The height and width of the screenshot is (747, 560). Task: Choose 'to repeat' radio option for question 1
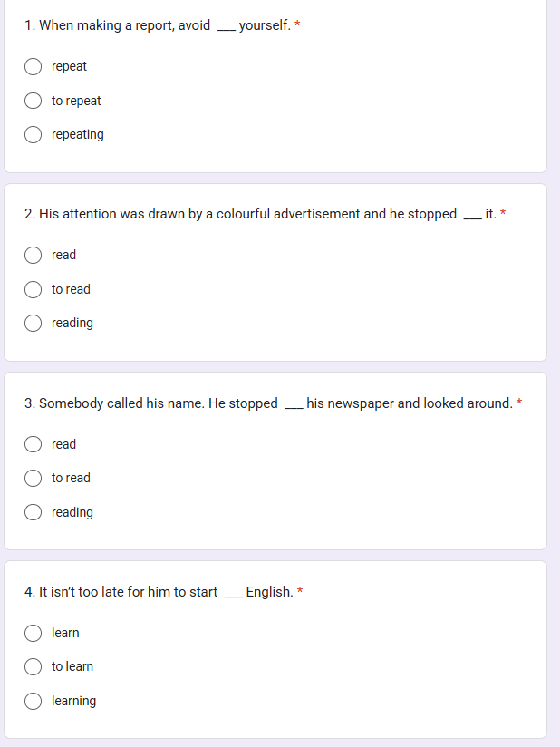pyautogui.click(x=33, y=101)
